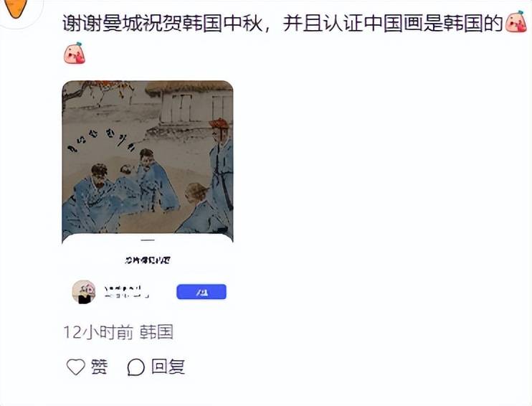Click the blue button in the attached screenshot
The image size is (532, 406).
201,292
